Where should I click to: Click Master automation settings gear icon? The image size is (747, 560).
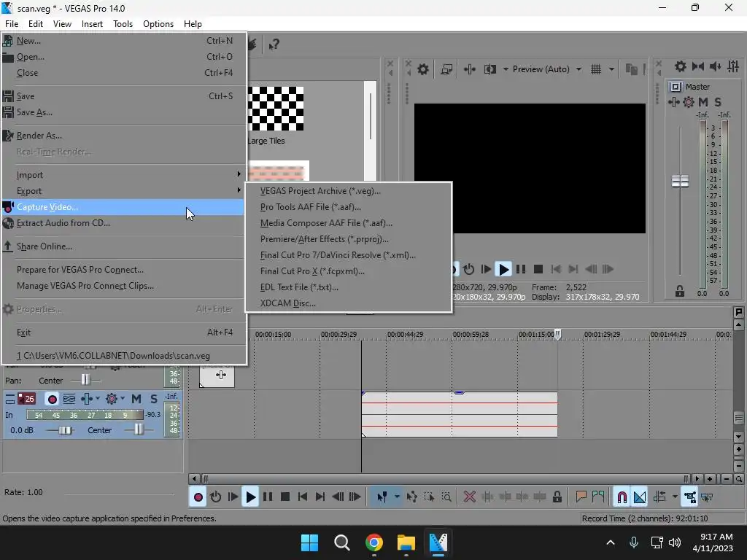coord(689,102)
